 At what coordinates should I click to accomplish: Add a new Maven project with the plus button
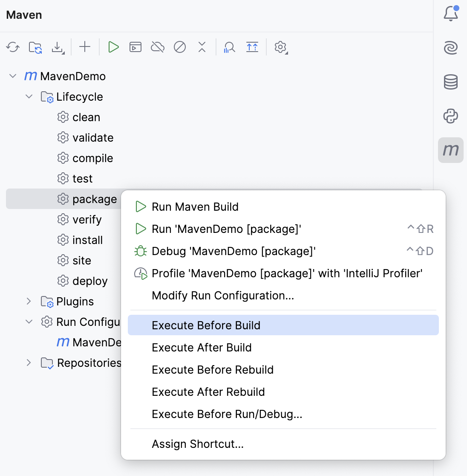click(x=85, y=47)
